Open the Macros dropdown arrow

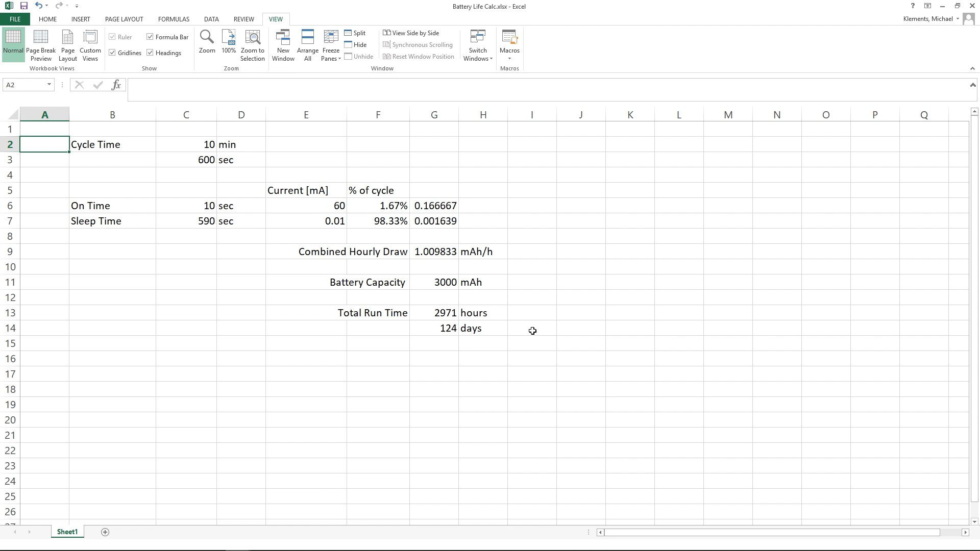pos(509,57)
